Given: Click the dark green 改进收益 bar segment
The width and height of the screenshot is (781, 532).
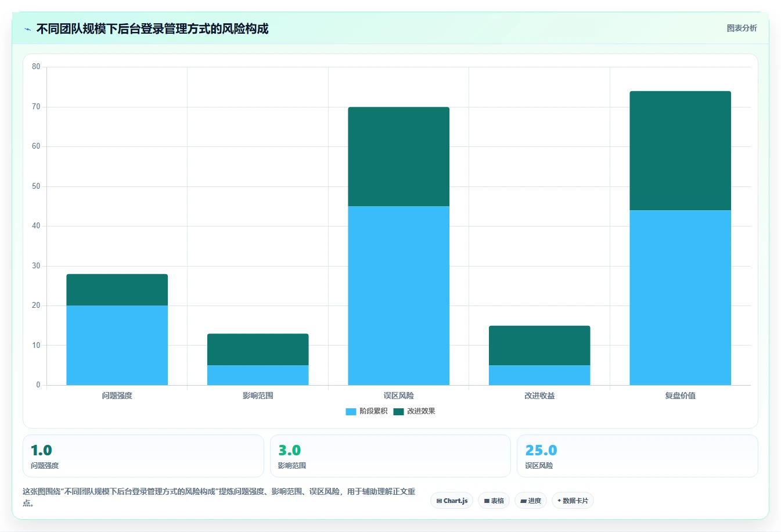Looking at the screenshot, I should coord(539,346).
